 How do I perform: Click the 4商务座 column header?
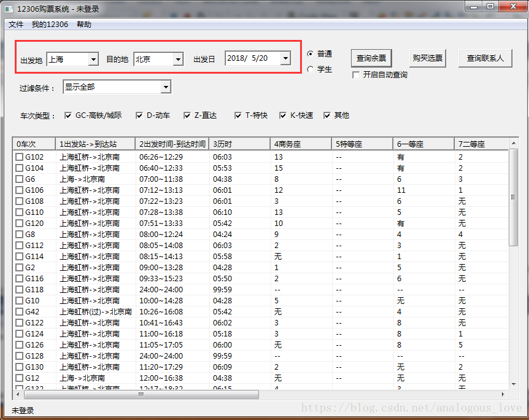301,144
